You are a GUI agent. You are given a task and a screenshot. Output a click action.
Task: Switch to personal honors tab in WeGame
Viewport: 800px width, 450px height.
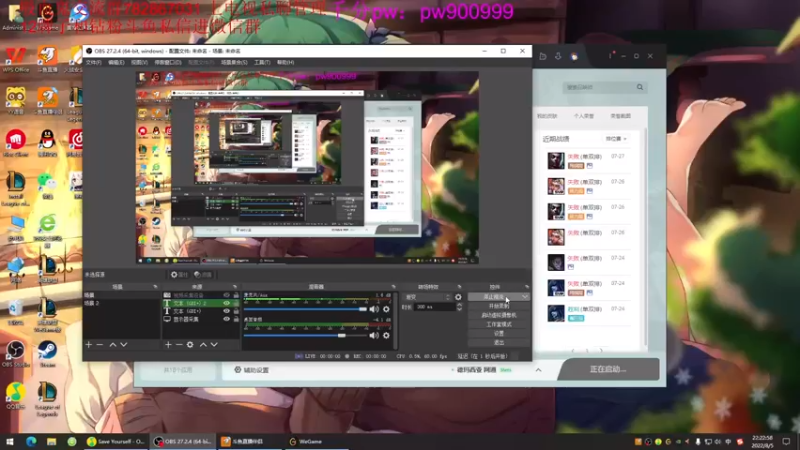tap(584, 116)
